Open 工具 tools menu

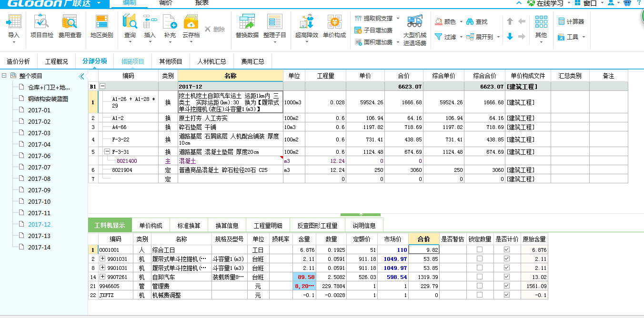coord(571,37)
